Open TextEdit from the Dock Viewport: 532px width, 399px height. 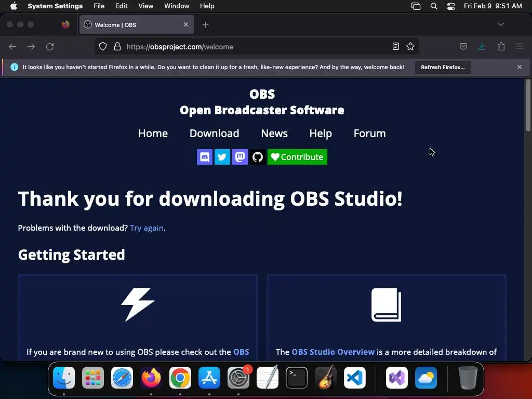click(268, 378)
